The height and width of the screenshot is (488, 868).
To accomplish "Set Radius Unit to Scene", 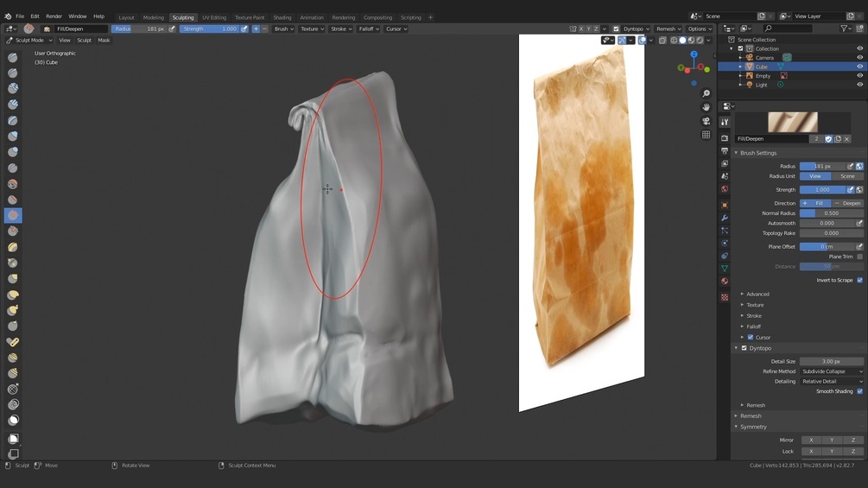I will coord(847,176).
